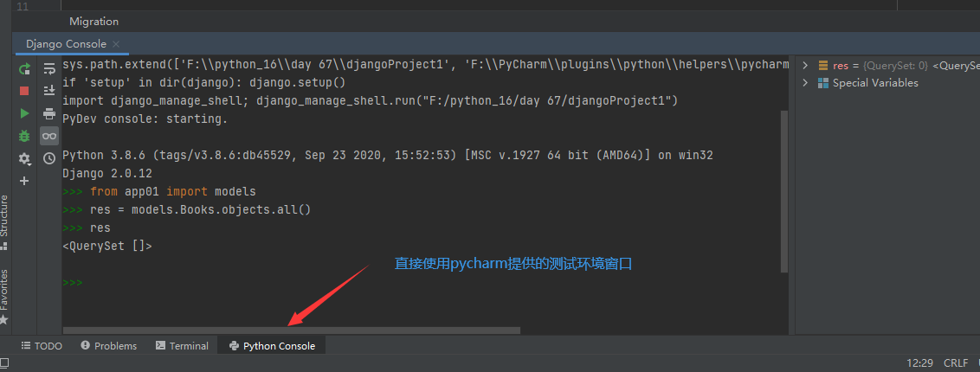The width and height of the screenshot is (980, 372).
Task: Open the TODO tool window
Action: click(x=42, y=346)
